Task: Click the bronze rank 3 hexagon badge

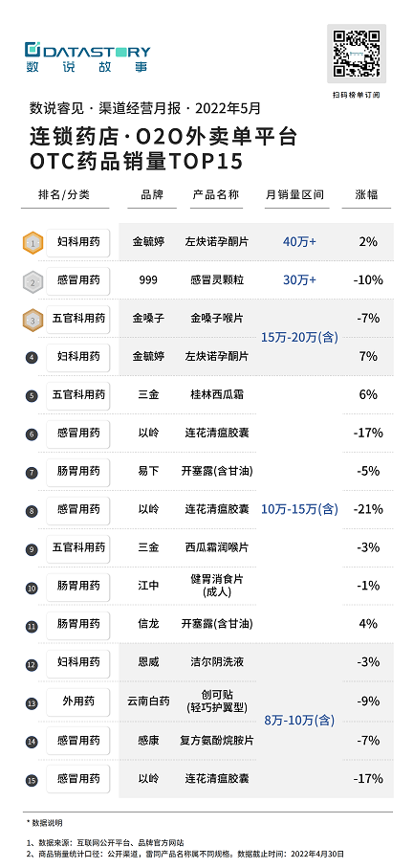Action: pos(33,321)
